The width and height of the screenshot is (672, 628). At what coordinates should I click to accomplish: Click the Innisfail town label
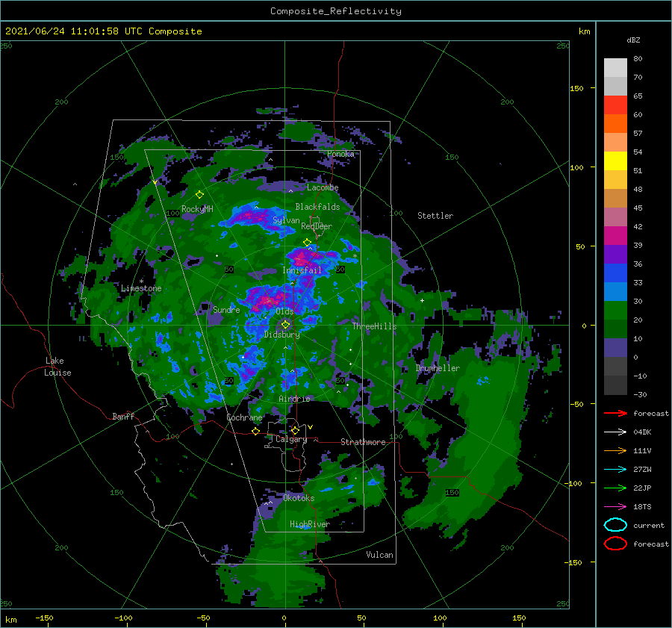[x=302, y=270]
